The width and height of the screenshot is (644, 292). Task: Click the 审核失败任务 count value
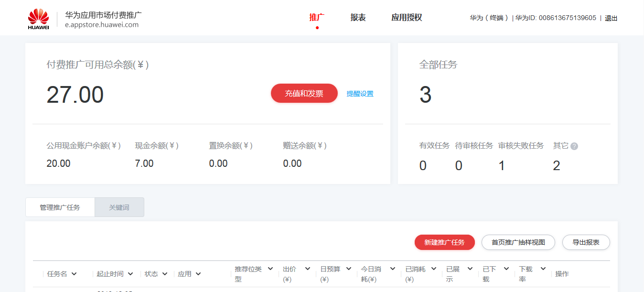pyautogui.click(x=501, y=165)
